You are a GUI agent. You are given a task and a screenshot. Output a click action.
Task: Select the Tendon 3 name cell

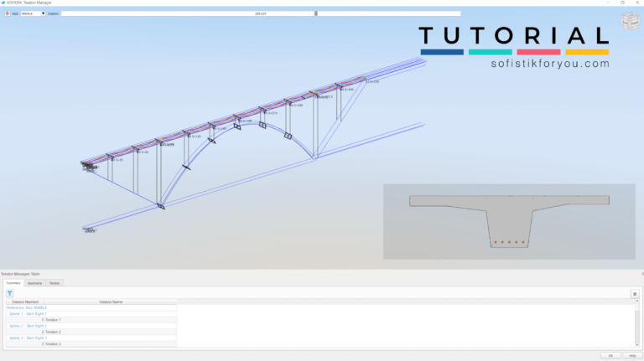(111, 343)
